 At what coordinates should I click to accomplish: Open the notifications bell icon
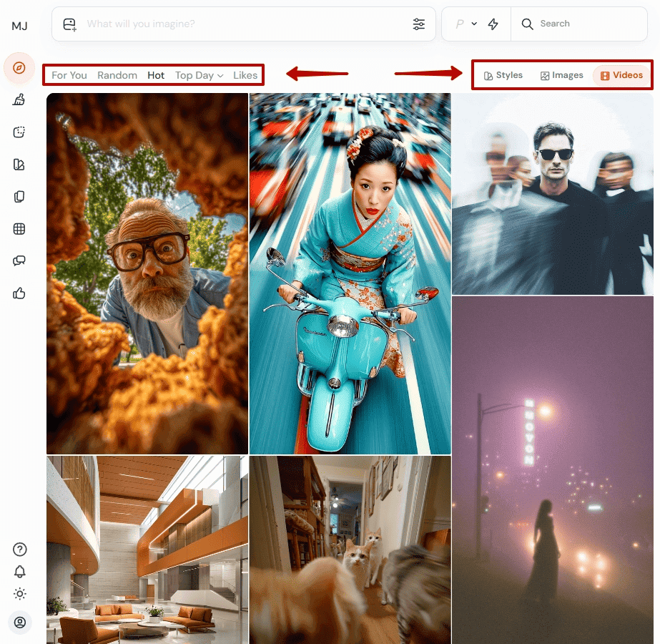coord(20,572)
